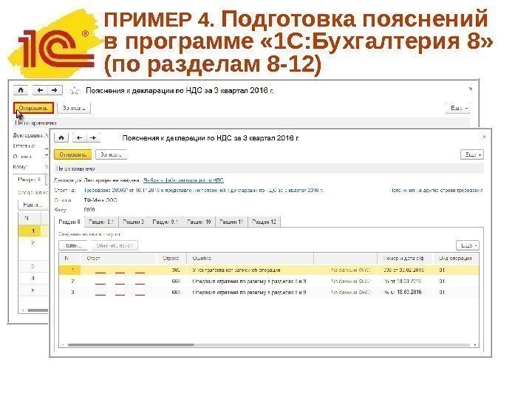The height and width of the screenshot is (399, 532).
Task: Navigate back using arrow in the back window
Action: [40, 90]
